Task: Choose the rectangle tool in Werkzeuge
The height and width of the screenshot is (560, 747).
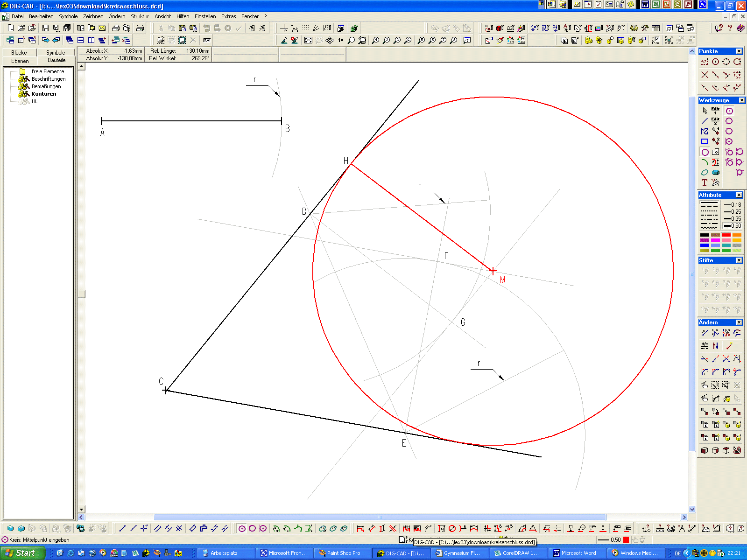Action: click(705, 141)
